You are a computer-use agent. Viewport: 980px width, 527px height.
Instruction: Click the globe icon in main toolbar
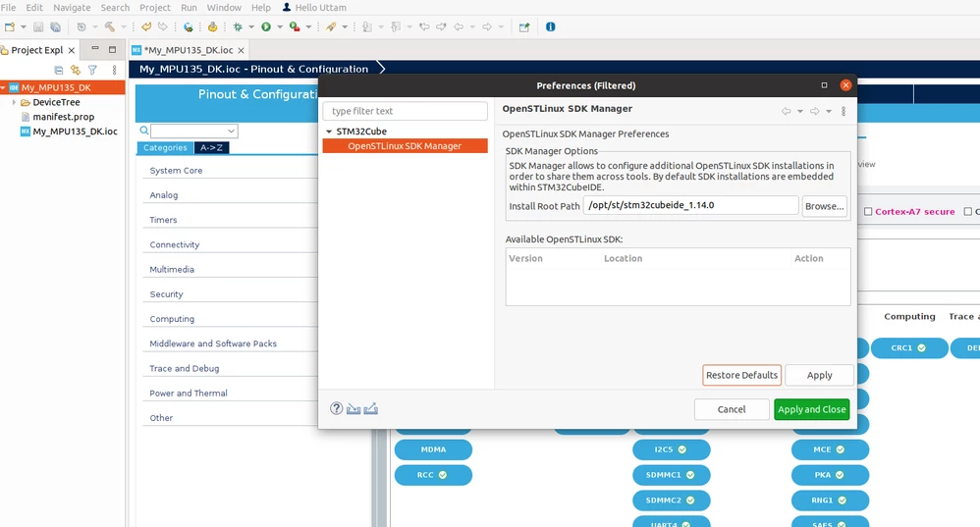[188, 26]
